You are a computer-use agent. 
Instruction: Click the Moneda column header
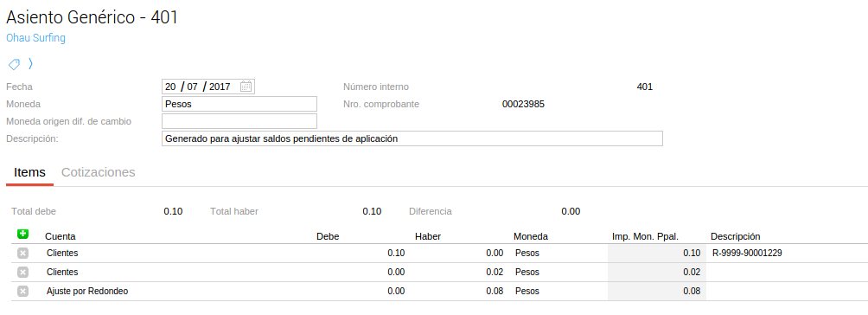pos(530,236)
